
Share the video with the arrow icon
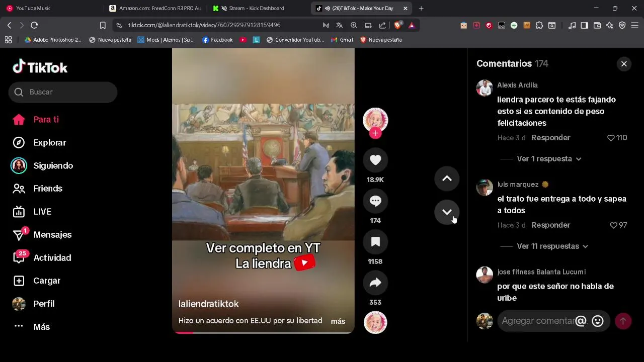pyautogui.click(x=375, y=283)
